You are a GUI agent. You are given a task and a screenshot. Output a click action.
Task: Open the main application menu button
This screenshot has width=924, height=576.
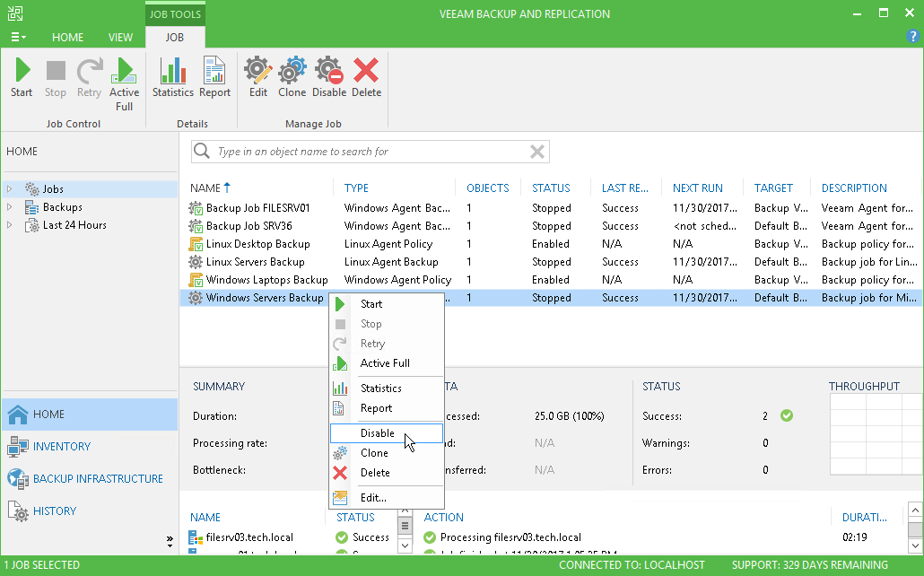click(x=18, y=37)
